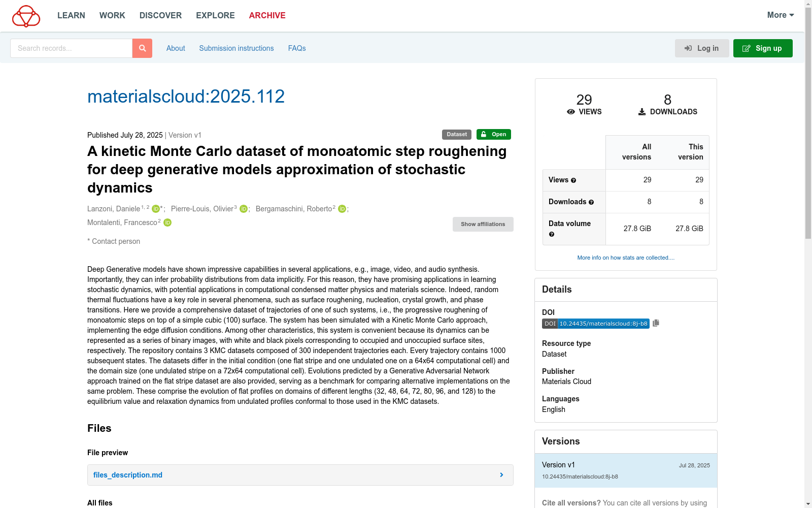This screenshot has height=508, width=812.
Task: Click the scrollbar down arrow
Action: [x=808, y=504]
